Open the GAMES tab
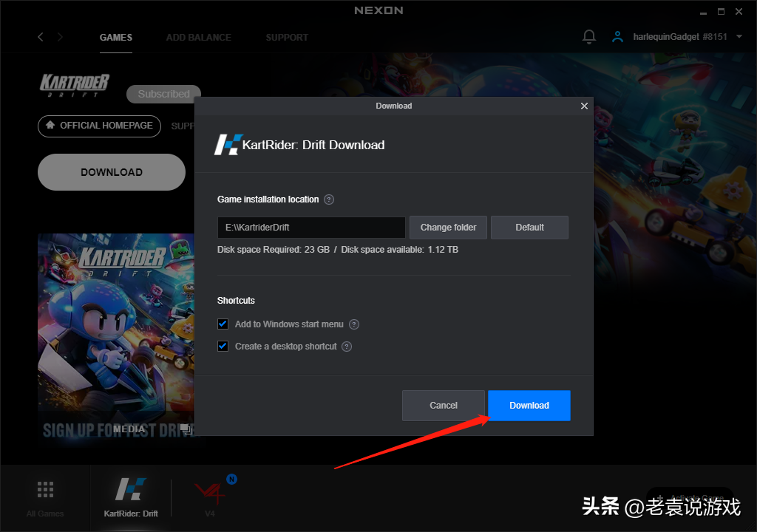Screen dimensions: 757x532 [116, 37]
